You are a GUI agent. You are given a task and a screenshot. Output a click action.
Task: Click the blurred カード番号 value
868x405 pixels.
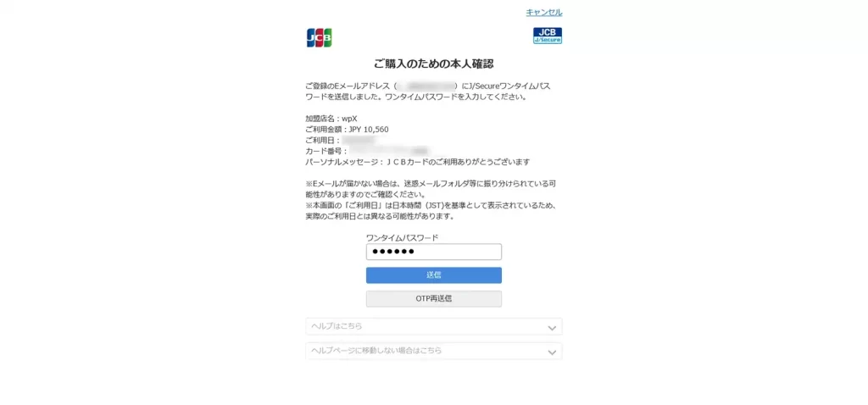tap(389, 151)
